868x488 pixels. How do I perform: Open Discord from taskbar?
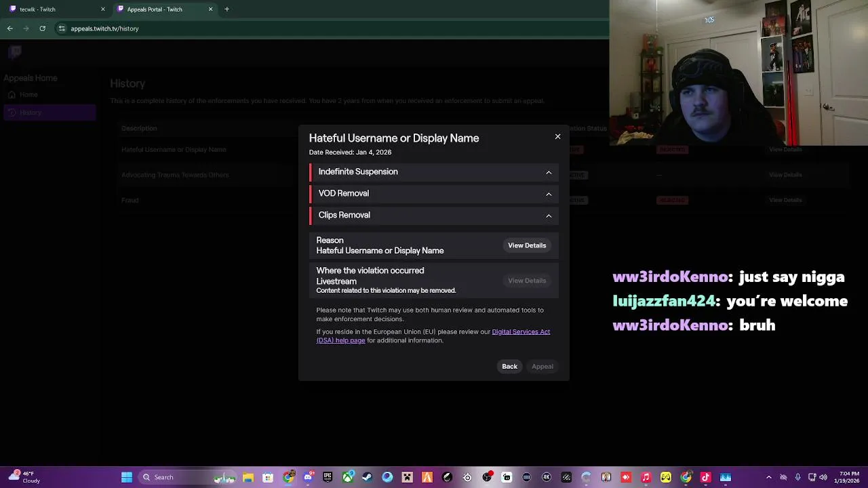308,477
